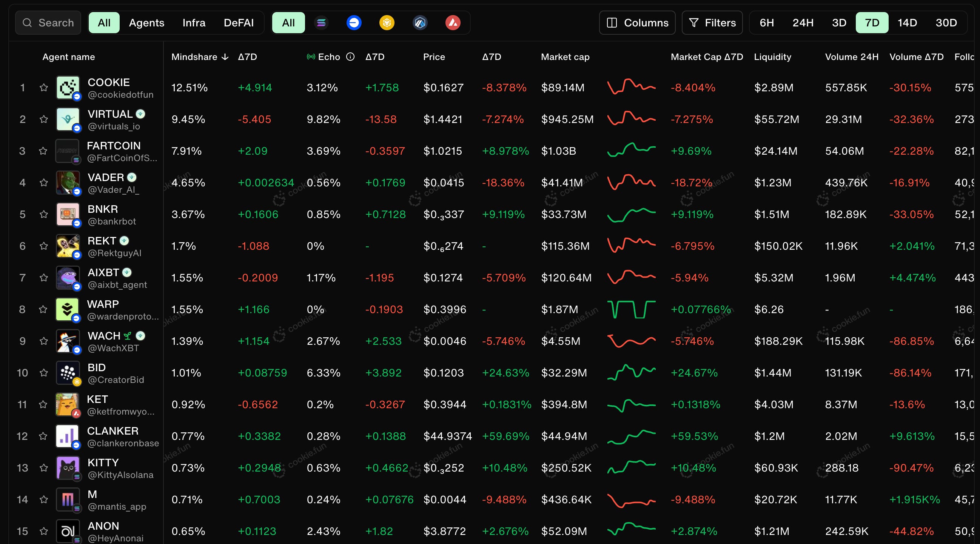Star FARTCOIN as favorite
The width and height of the screenshot is (980, 544).
(43, 151)
